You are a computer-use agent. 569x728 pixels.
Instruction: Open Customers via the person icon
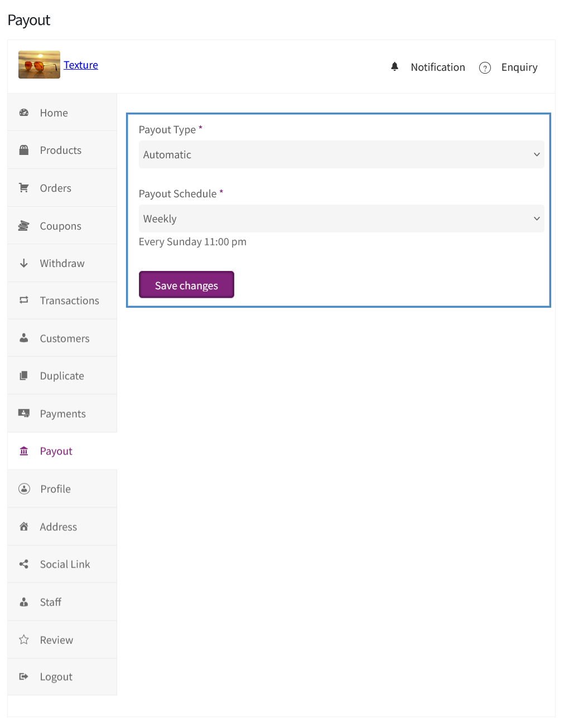point(24,338)
